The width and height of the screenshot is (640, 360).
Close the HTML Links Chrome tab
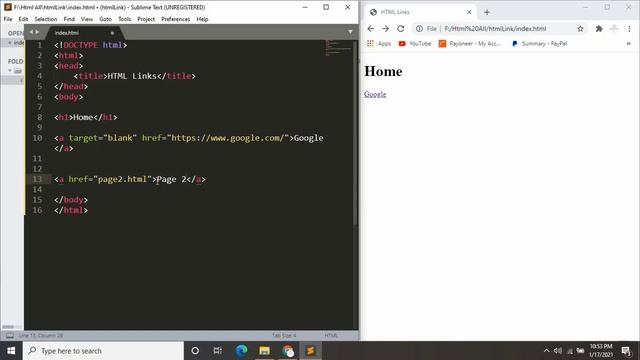point(469,12)
